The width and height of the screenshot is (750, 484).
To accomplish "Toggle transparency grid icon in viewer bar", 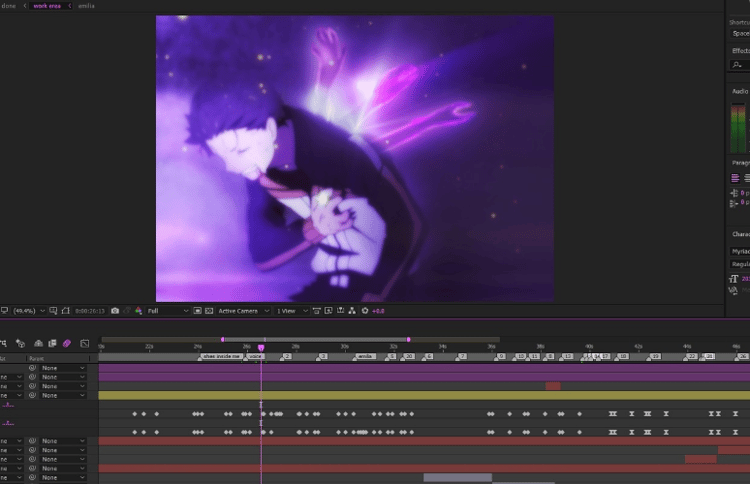I will coord(209,311).
